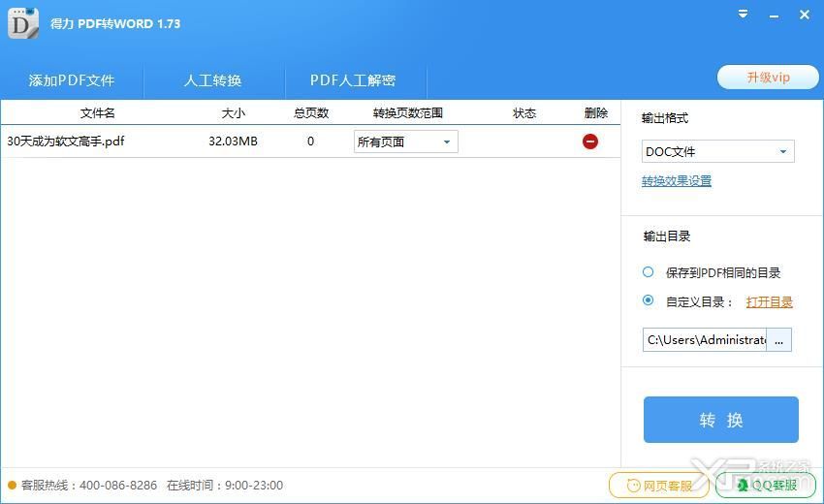Click the 删除 column header
This screenshot has height=504, width=824.
(596, 113)
